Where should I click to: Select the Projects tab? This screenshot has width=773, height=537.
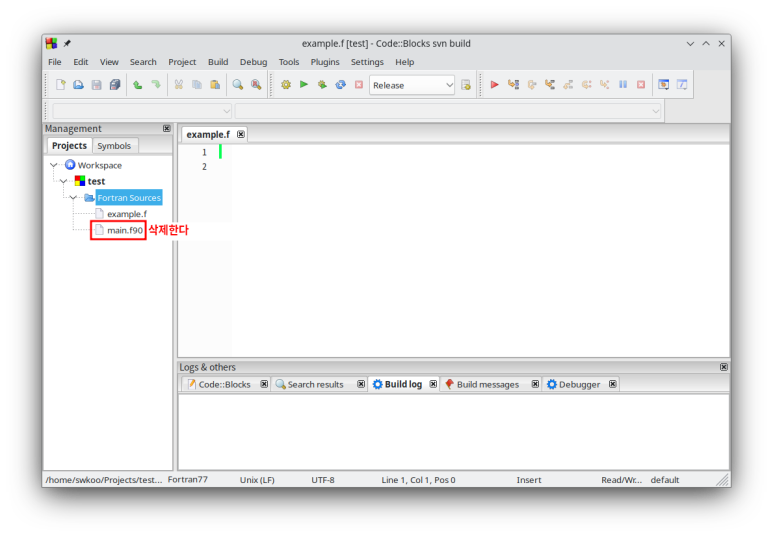(70, 145)
